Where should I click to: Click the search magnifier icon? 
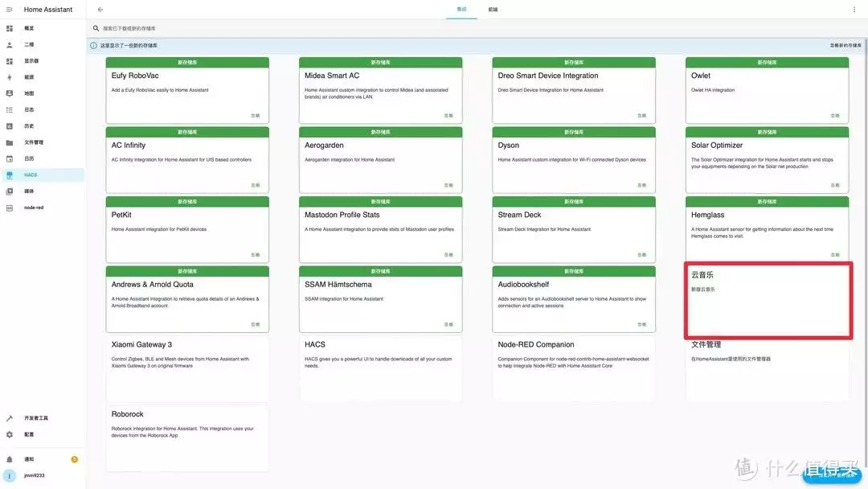(x=96, y=28)
